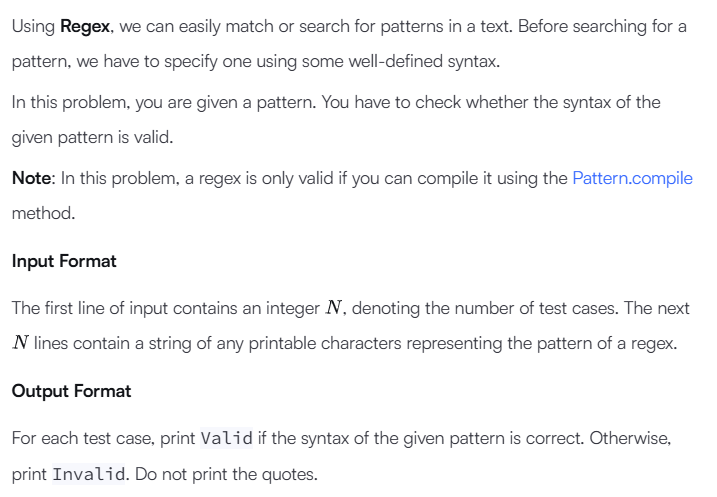Screen dimensions: 717x497
Task: Click the bold word Regex
Action: point(85,27)
